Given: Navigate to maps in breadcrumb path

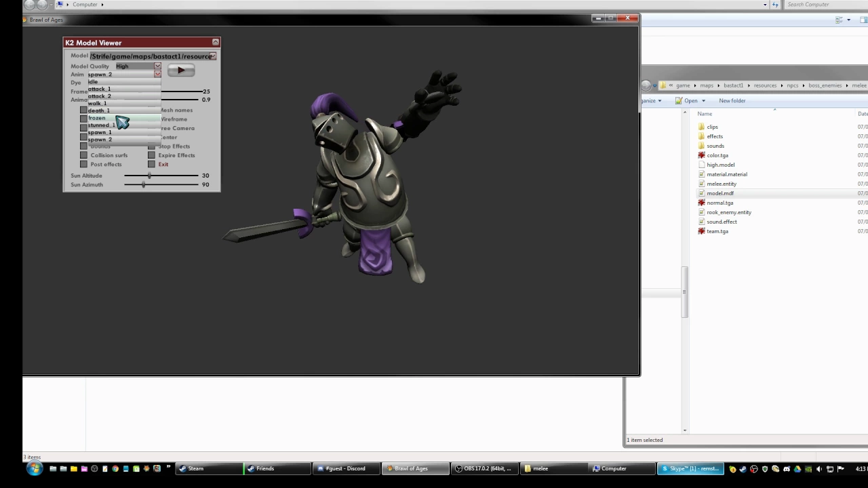Looking at the screenshot, I should click(707, 85).
